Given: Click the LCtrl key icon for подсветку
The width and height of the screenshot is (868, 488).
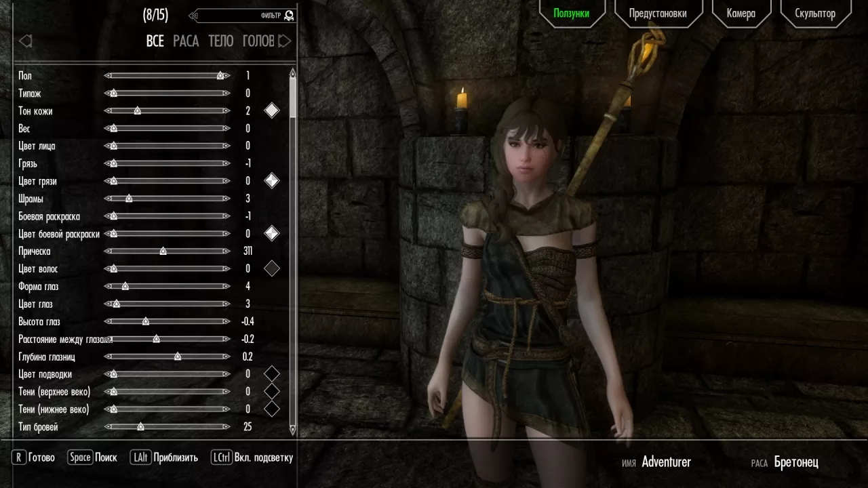Looking at the screenshot, I should 222,457.
